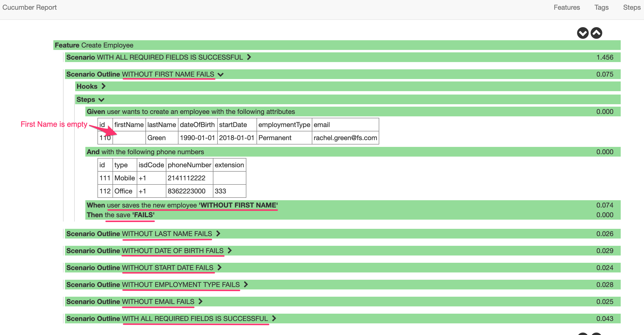Expand the WITHOUT EMAIL FAILS scenario outline

pyautogui.click(x=200, y=302)
